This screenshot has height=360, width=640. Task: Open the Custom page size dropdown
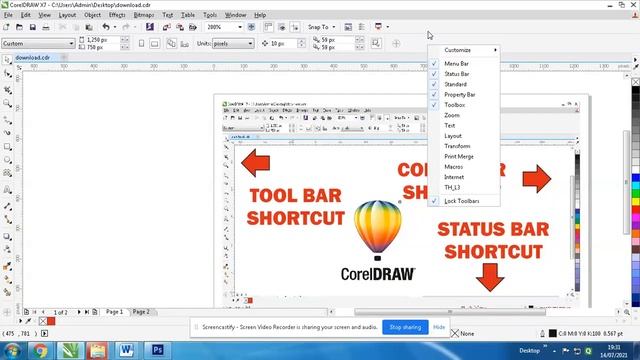[71, 43]
